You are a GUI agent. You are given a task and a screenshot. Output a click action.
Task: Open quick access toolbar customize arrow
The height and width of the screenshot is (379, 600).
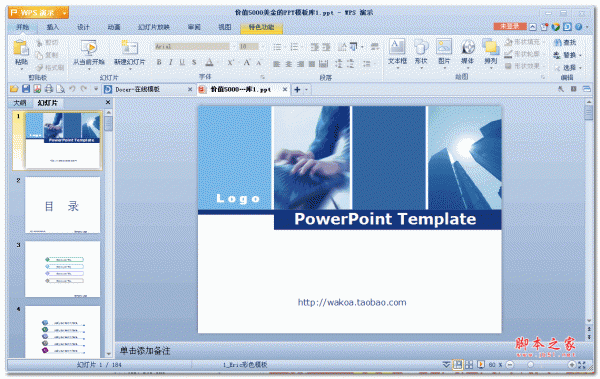[96, 89]
